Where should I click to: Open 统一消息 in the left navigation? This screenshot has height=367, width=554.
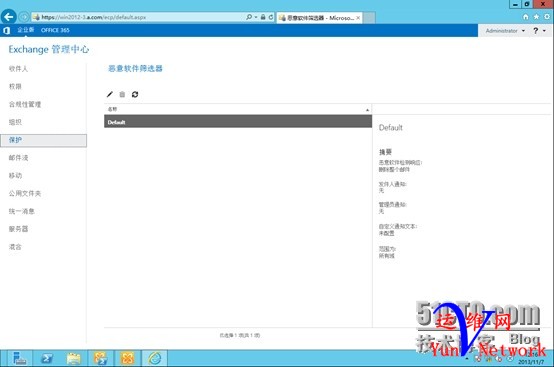click(22, 211)
